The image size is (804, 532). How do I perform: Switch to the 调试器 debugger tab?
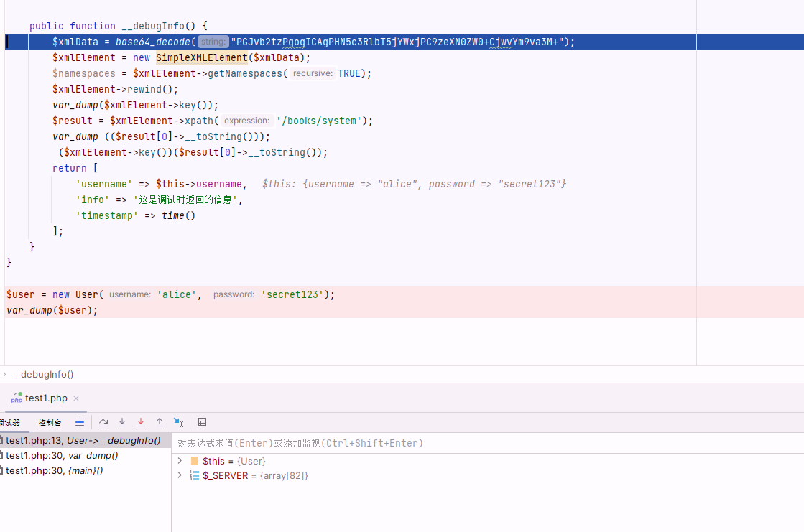tap(10, 423)
